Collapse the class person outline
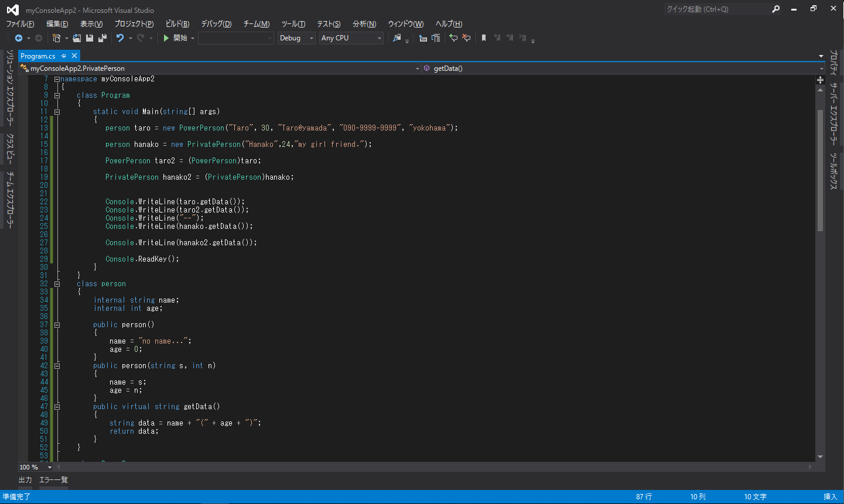Image resolution: width=844 pixels, height=504 pixels. point(57,284)
